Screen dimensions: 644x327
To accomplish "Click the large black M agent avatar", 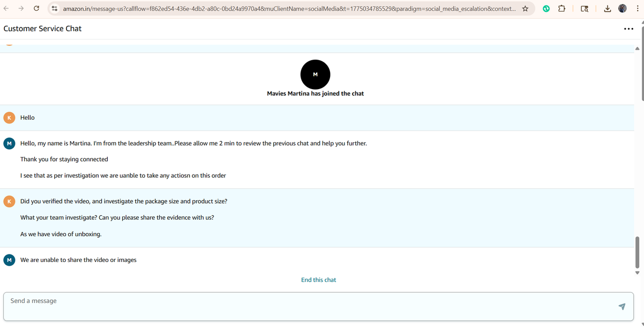I will [315, 74].
